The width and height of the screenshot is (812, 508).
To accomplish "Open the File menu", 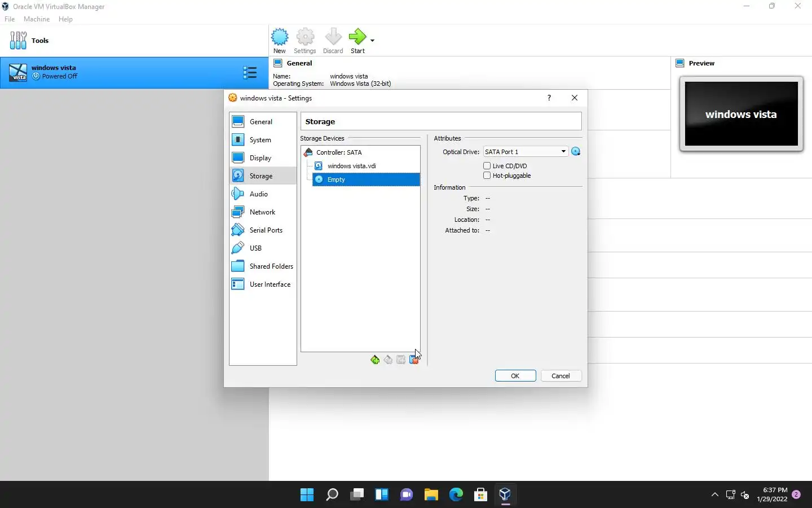I will (10, 19).
